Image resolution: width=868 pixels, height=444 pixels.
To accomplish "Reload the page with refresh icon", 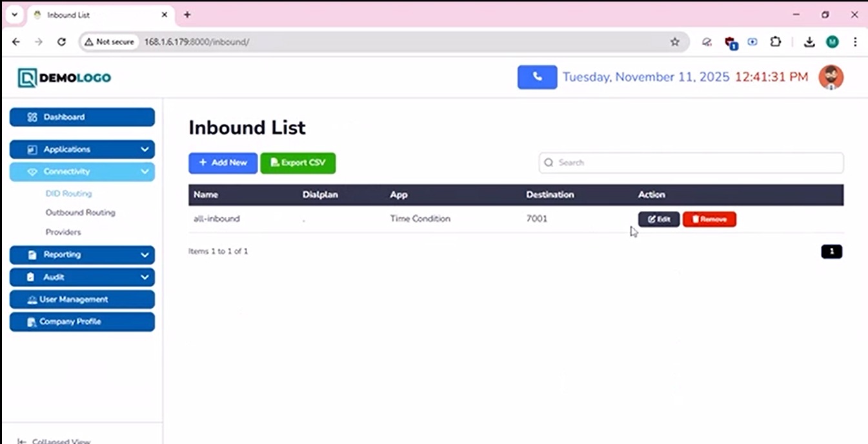I will pyautogui.click(x=61, y=42).
